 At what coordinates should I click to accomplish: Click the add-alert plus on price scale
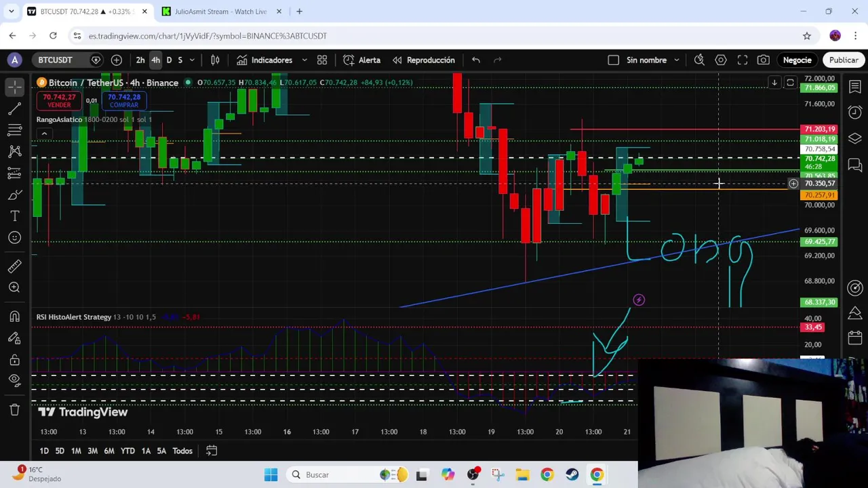pyautogui.click(x=793, y=184)
